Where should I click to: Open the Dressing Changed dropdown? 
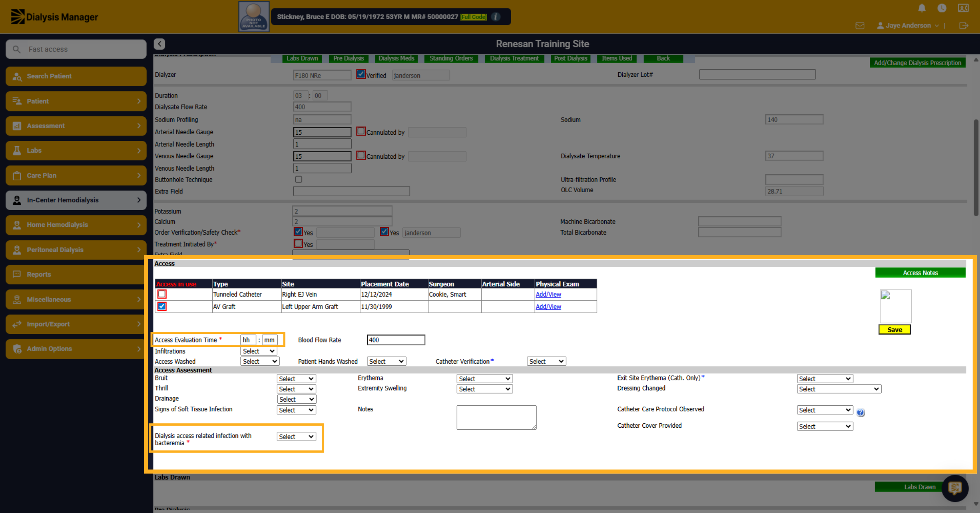(x=839, y=389)
